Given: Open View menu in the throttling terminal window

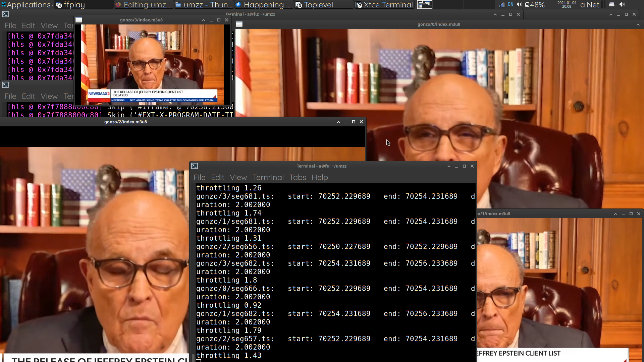Looking at the screenshot, I should tap(238, 177).
